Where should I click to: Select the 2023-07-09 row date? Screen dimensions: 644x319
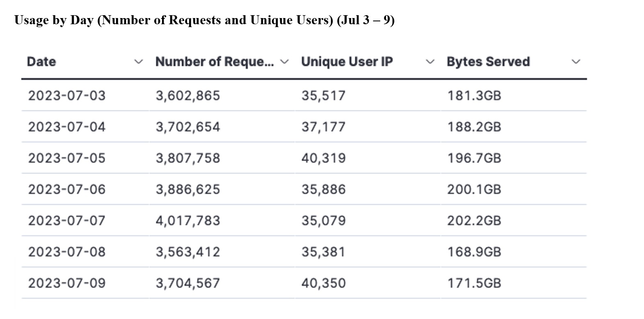(x=67, y=283)
